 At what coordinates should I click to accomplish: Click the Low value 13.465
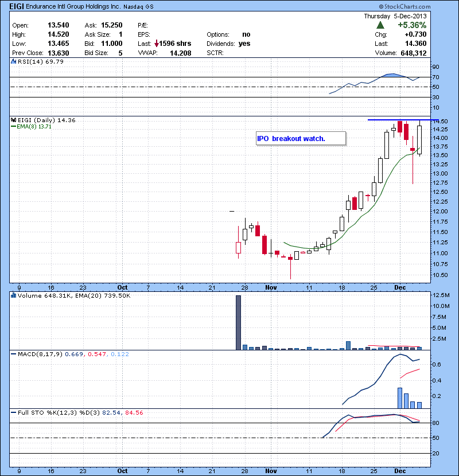(59, 44)
